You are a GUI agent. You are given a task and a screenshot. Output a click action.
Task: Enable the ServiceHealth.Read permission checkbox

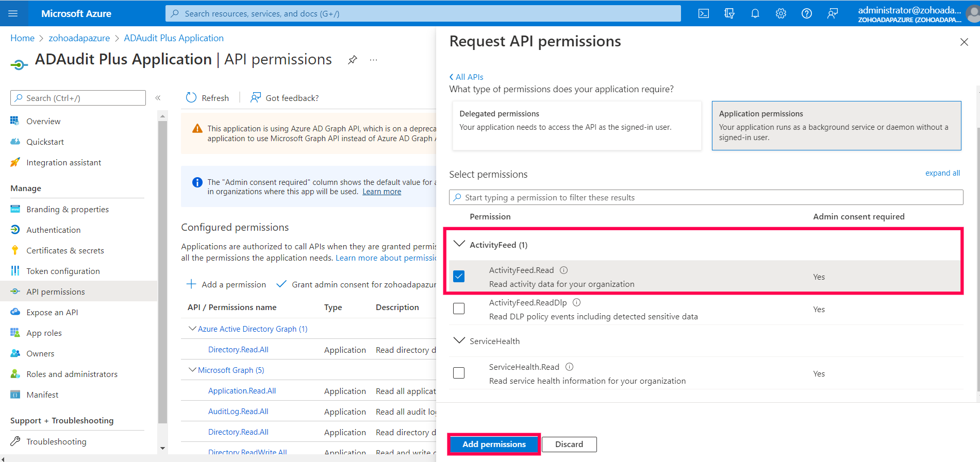(459, 373)
